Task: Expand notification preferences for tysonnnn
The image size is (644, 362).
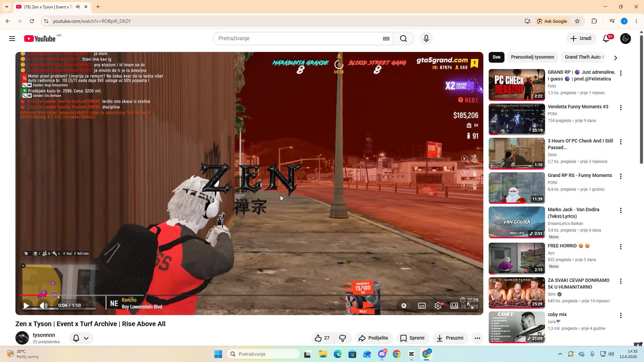Action: (x=81, y=338)
